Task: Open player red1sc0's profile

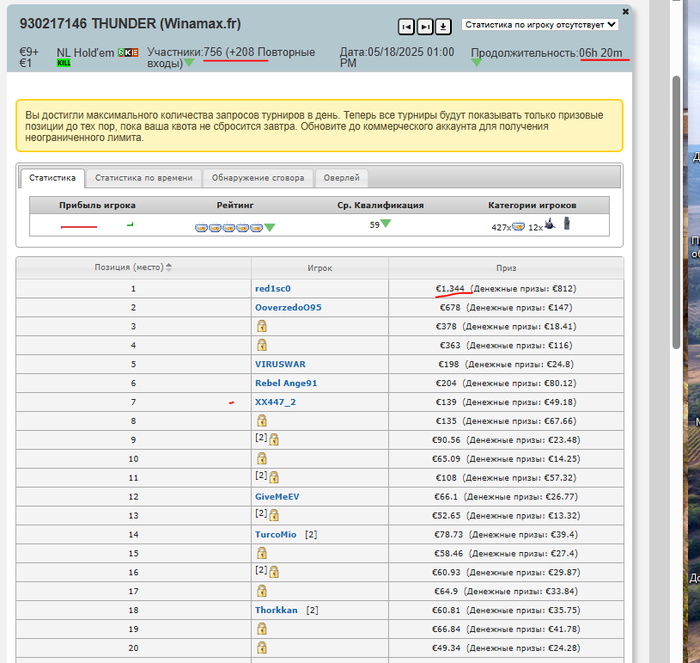Action: click(x=273, y=288)
